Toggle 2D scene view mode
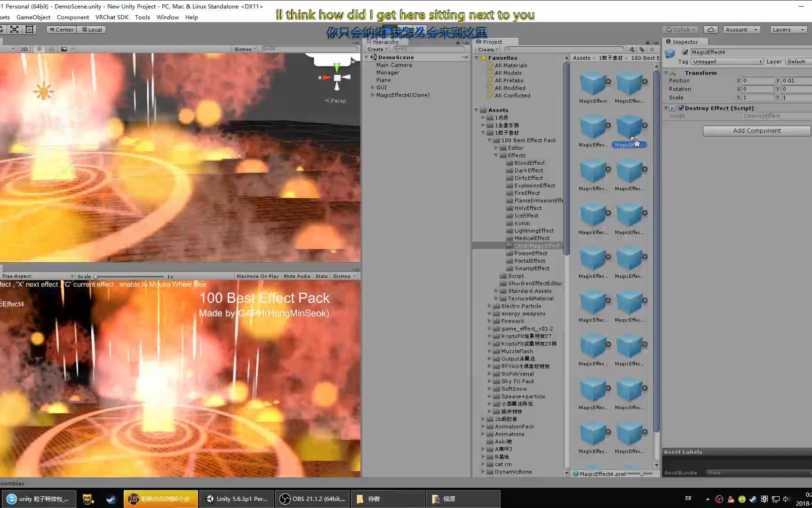 [x=24, y=49]
